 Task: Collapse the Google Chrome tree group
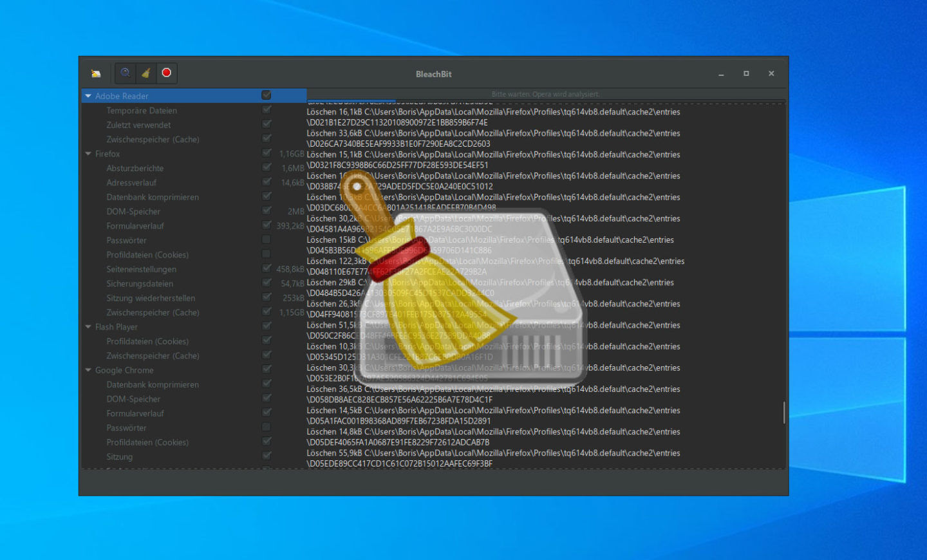tap(88, 370)
